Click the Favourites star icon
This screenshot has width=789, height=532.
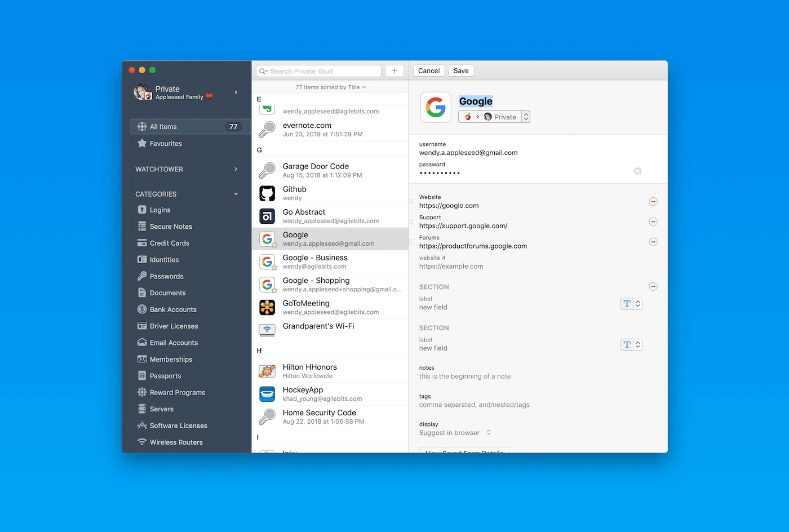(x=142, y=143)
